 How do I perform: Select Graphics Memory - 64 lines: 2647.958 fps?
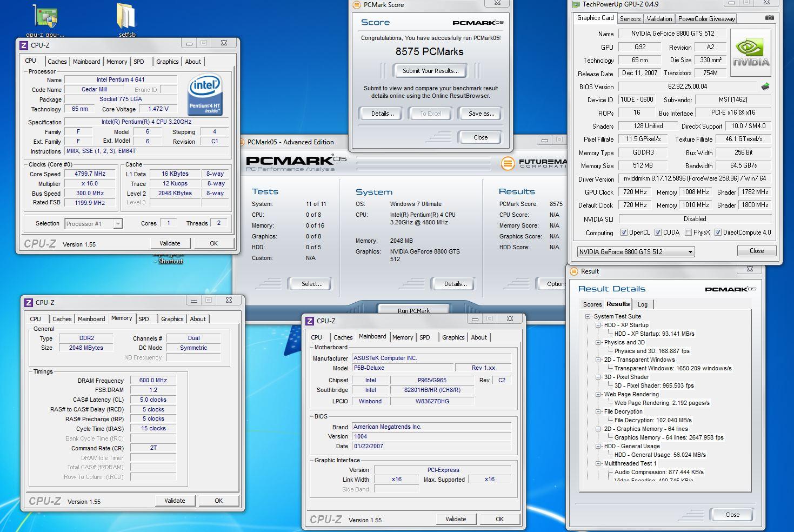point(669,437)
